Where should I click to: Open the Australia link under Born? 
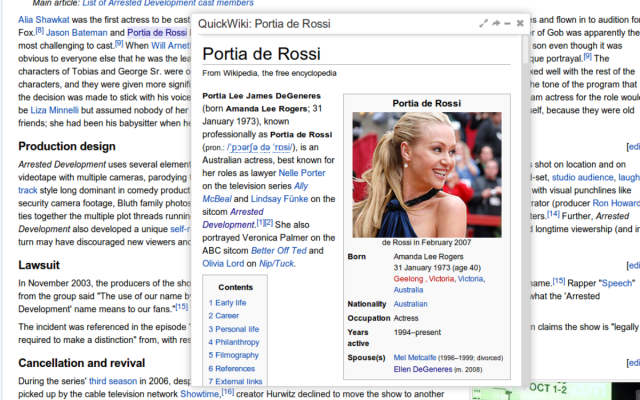click(x=408, y=290)
